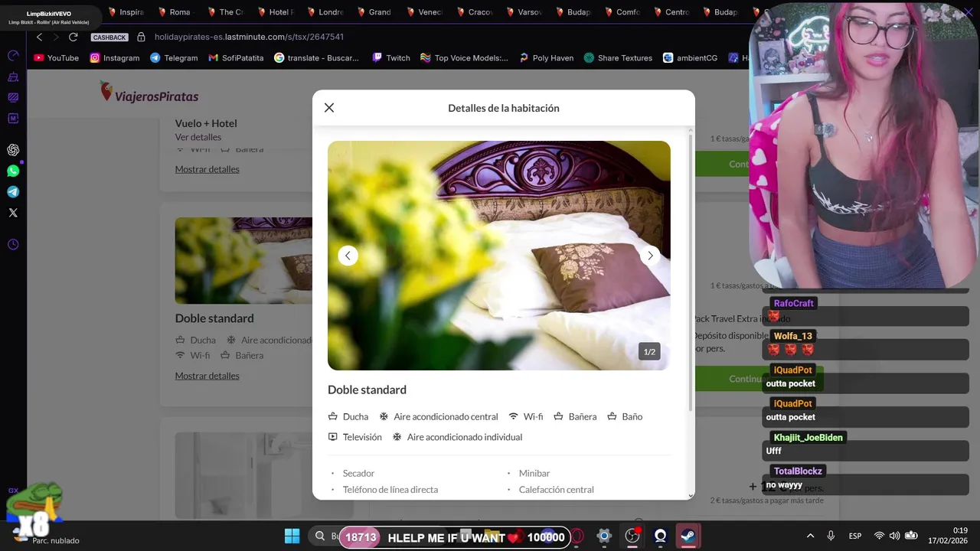
Task: Open the ChatGPT sidebar icon
Action: tap(13, 150)
